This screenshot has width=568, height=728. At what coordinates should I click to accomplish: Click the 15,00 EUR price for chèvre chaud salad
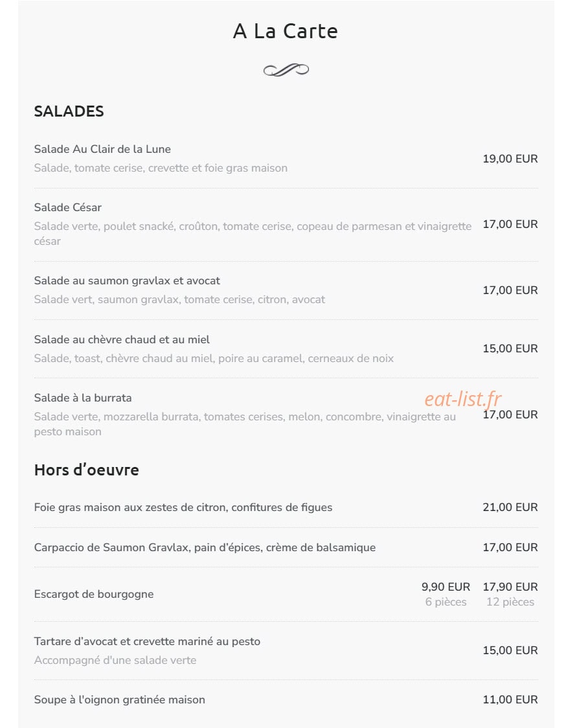pos(510,348)
